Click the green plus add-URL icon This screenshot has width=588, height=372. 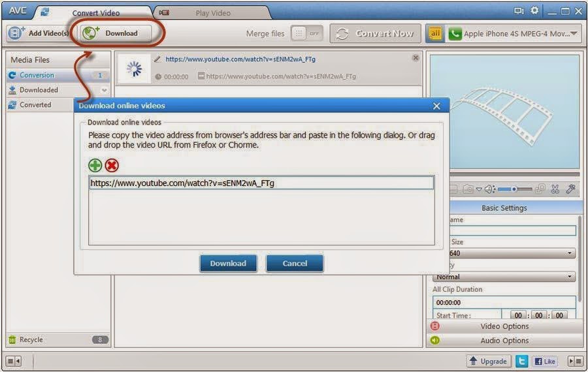tap(95, 165)
